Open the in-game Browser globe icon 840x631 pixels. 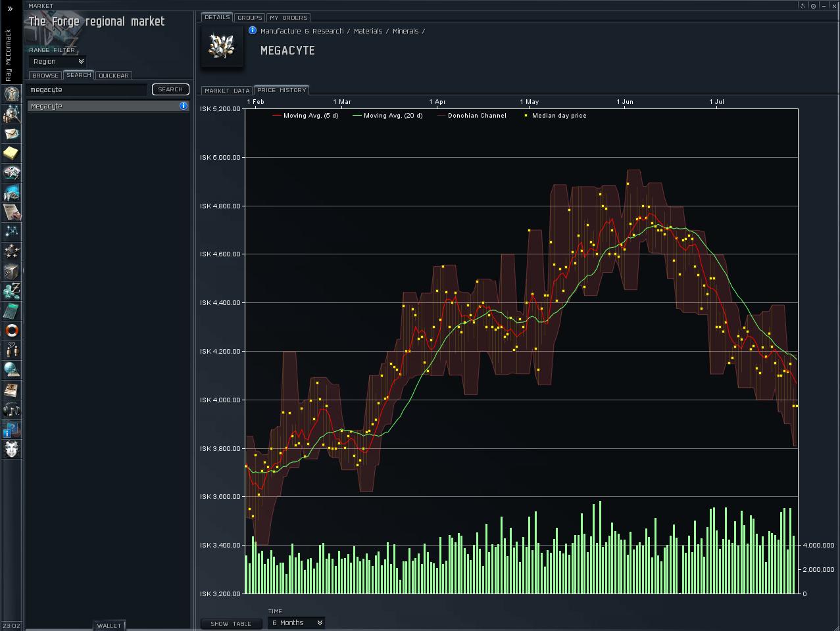tap(11, 369)
